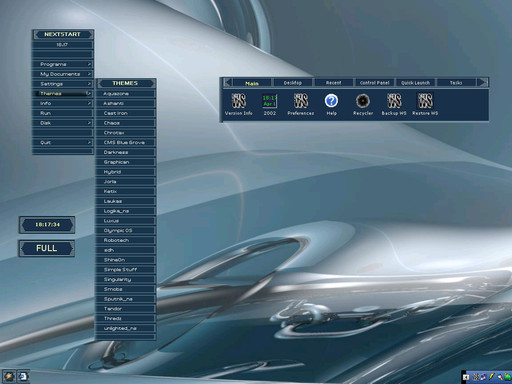The height and width of the screenshot is (384, 512).
Task: Select the Aquazone theme
Action: point(126,94)
